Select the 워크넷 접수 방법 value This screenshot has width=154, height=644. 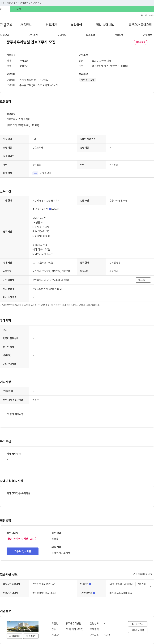55,538
